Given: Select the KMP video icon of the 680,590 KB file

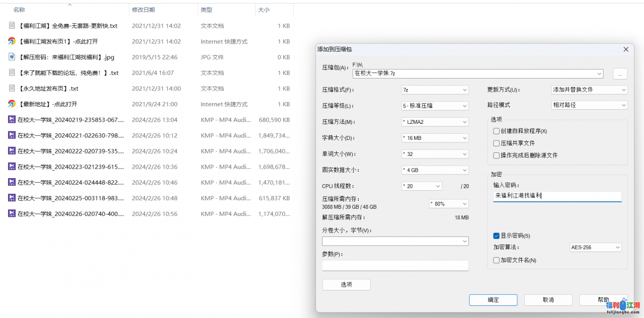Looking at the screenshot, I should pos(12,120).
